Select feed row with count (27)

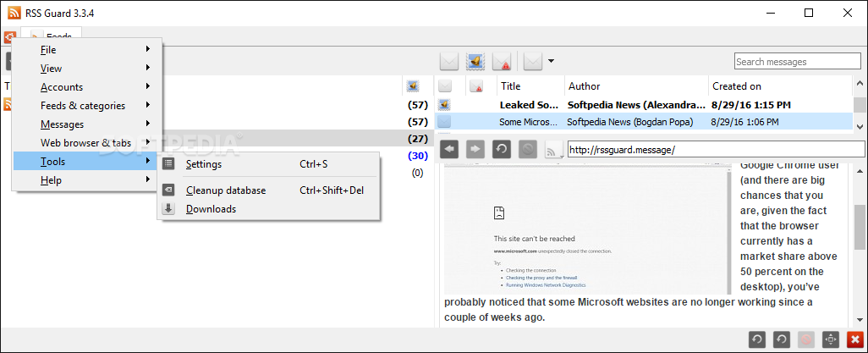pyautogui.click(x=217, y=139)
